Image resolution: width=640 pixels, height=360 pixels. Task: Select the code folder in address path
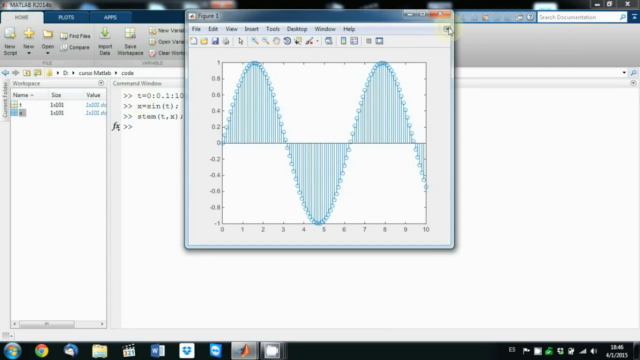pyautogui.click(x=127, y=73)
